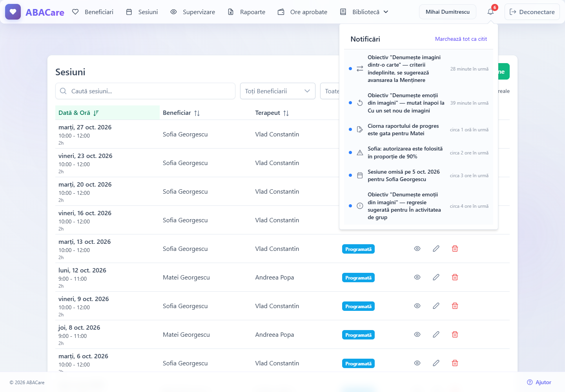
Task: Open notification about Ciorna raportului de progres
Action: pos(419,130)
